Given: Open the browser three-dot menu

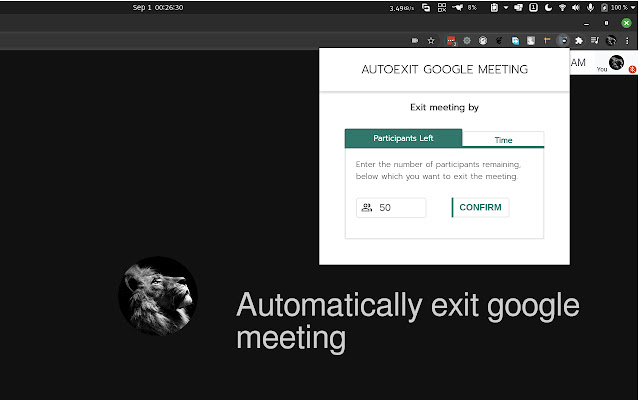Looking at the screenshot, I should (x=627, y=40).
